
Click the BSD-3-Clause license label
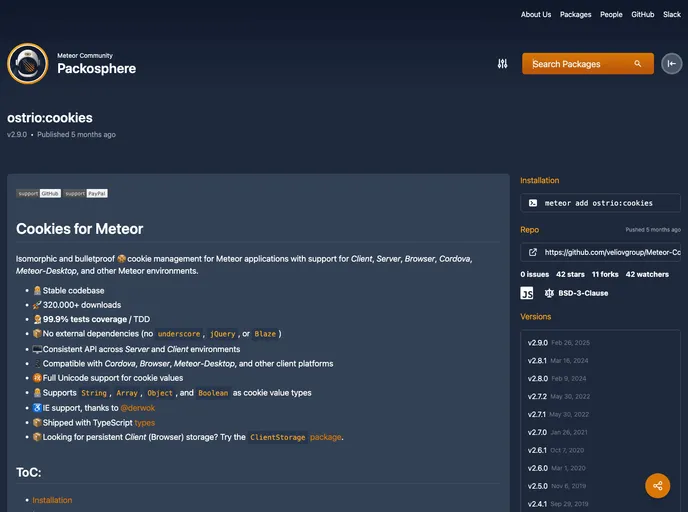(583, 293)
